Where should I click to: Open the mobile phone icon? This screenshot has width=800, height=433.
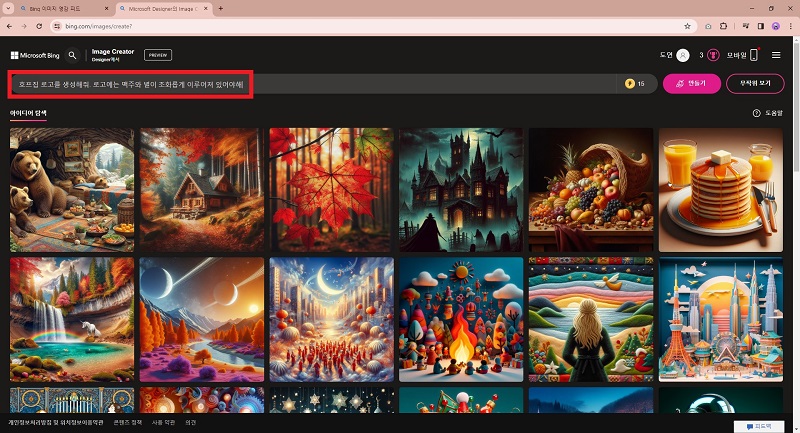click(754, 55)
